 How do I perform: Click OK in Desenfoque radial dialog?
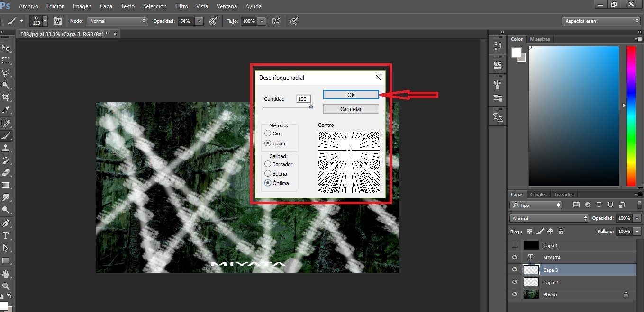(351, 95)
